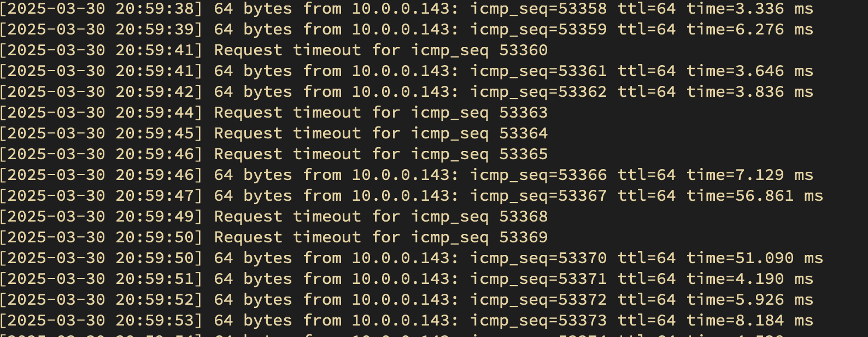Click the 20:59:53 timestamp
Image resolution: width=868 pixels, height=337 pixels.
click(x=155, y=321)
